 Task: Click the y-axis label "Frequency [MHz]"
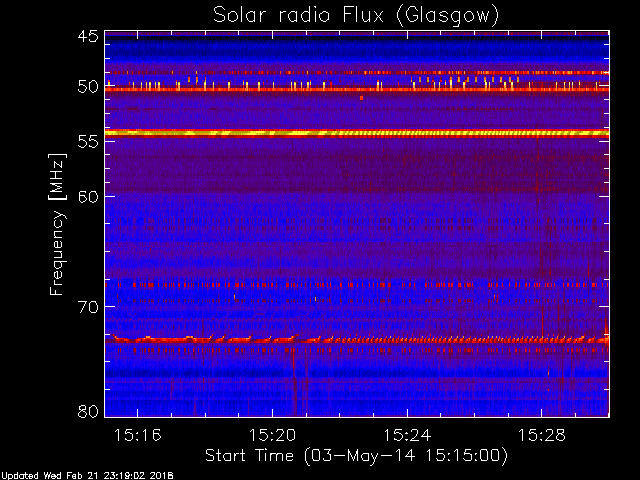click(x=57, y=224)
